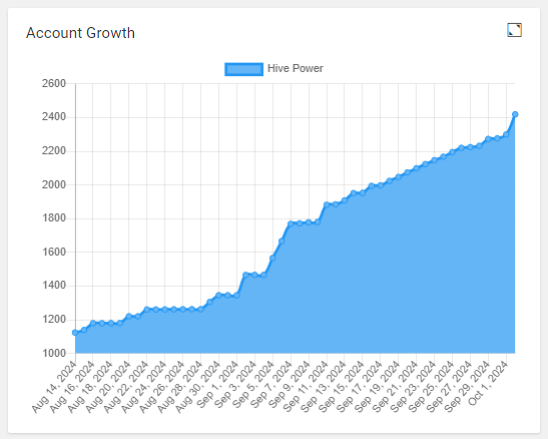Select the data point above Aug 16, 2024
Screen dimensions: 548x439
[x=93, y=323]
